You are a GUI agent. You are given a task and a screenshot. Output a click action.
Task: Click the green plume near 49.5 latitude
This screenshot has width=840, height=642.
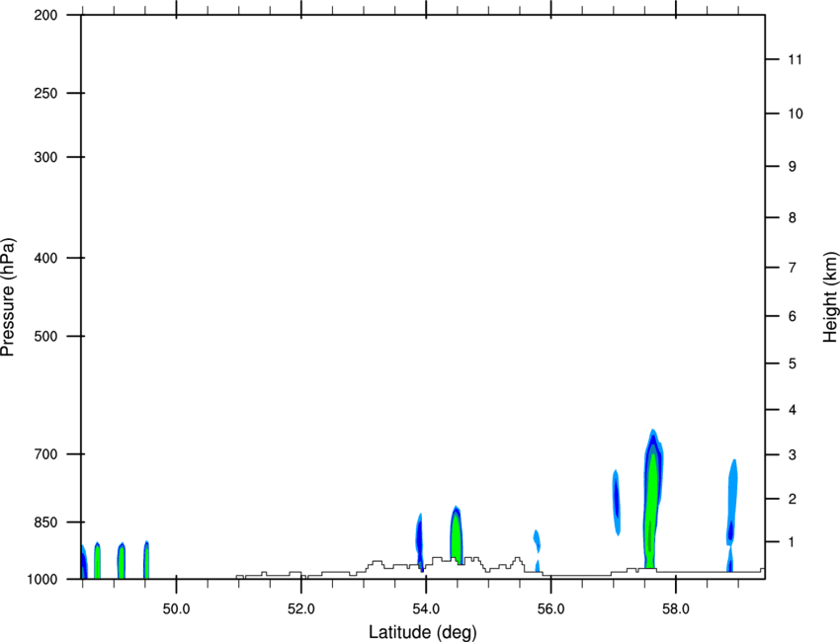pyautogui.click(x=146, y=560)
